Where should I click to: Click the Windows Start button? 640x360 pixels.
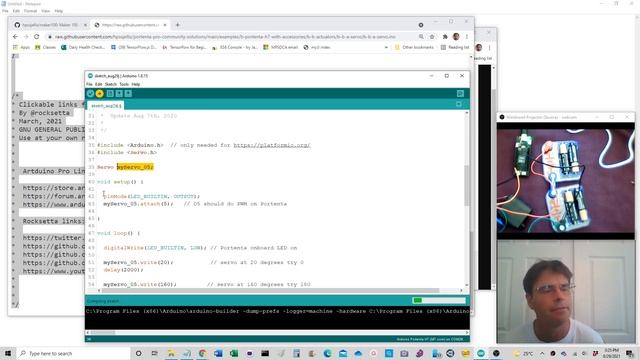8,353
